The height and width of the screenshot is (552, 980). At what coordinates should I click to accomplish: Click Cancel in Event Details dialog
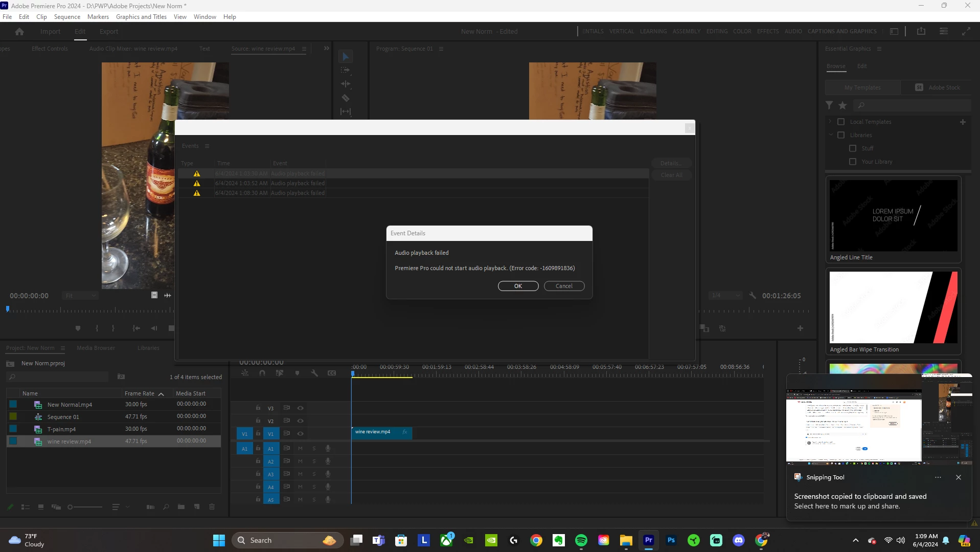coord(564,286)
